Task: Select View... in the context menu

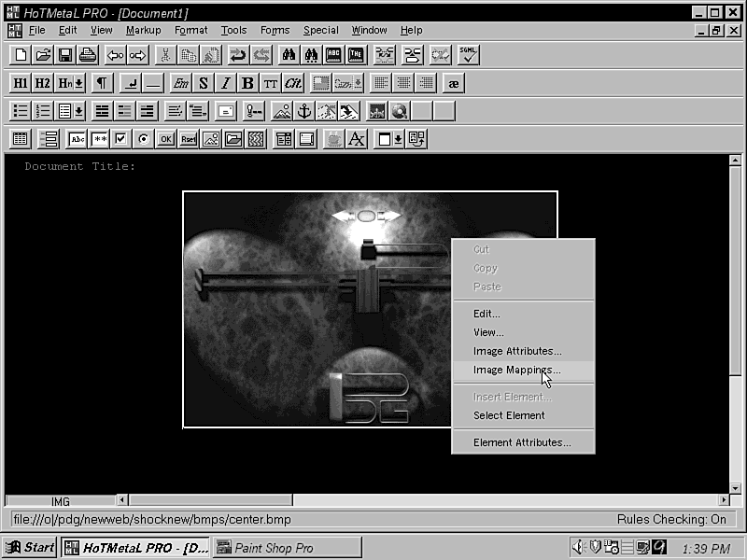Action: 523,332
